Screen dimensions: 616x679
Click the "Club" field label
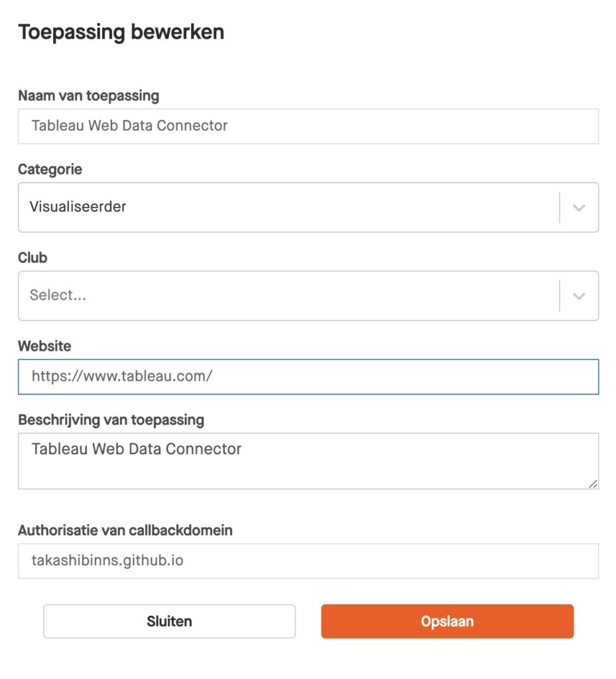click(x=33, y=257)
